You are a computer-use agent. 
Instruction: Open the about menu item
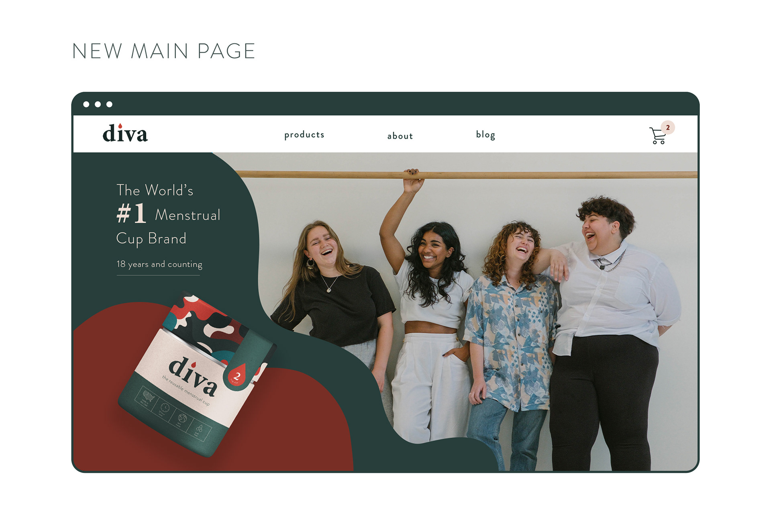coord(400,136)
